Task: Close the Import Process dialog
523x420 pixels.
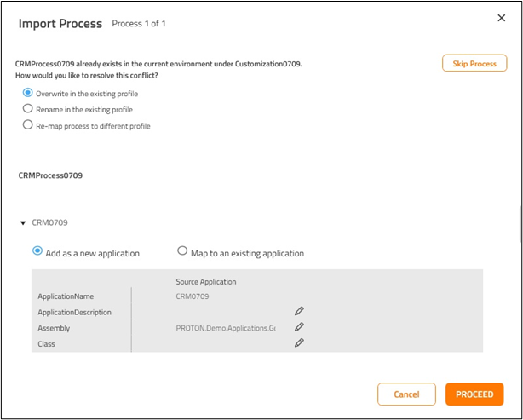Action: click(500, 18)
